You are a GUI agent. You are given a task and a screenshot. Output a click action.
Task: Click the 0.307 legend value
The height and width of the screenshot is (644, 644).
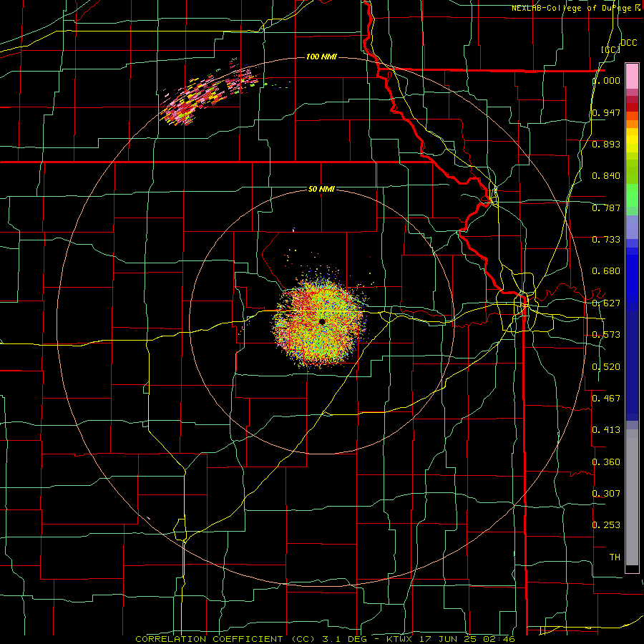(x=606, y=494)
